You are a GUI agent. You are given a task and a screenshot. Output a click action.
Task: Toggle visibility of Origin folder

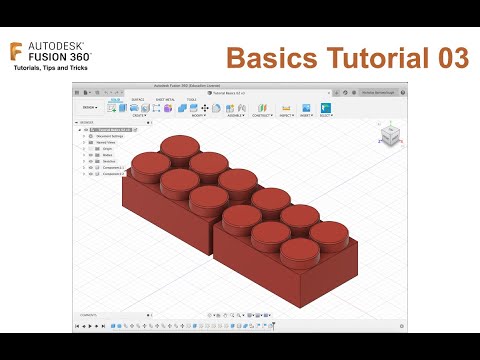coord(91,149)
